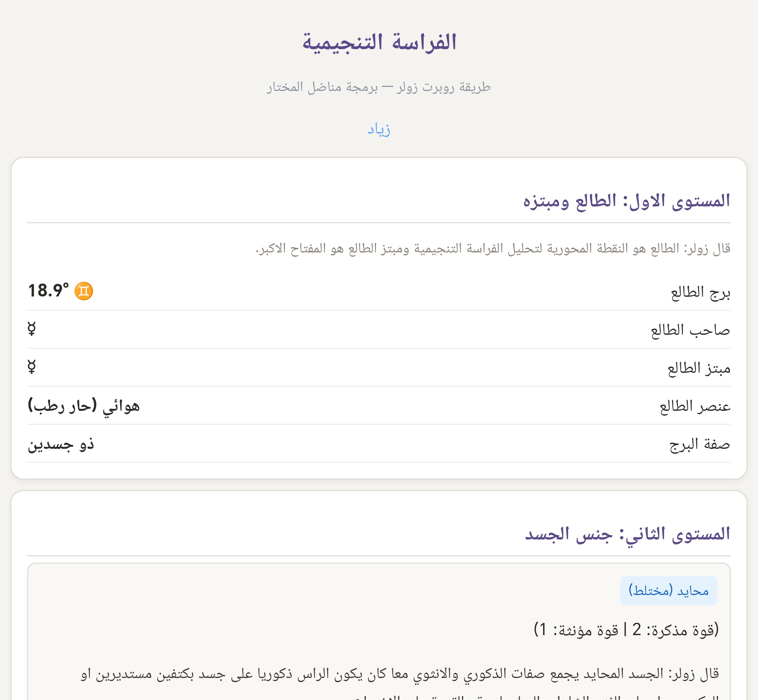The width and height of the screenshot is (758, 700).
Task: Click the صاحب الطالع row label
Action: 690,330
